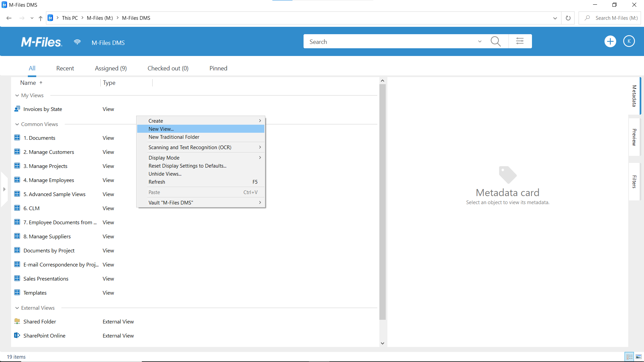Click the Templates view icon
This screenshot has width=644, height=362.
(x=17, y=293)
